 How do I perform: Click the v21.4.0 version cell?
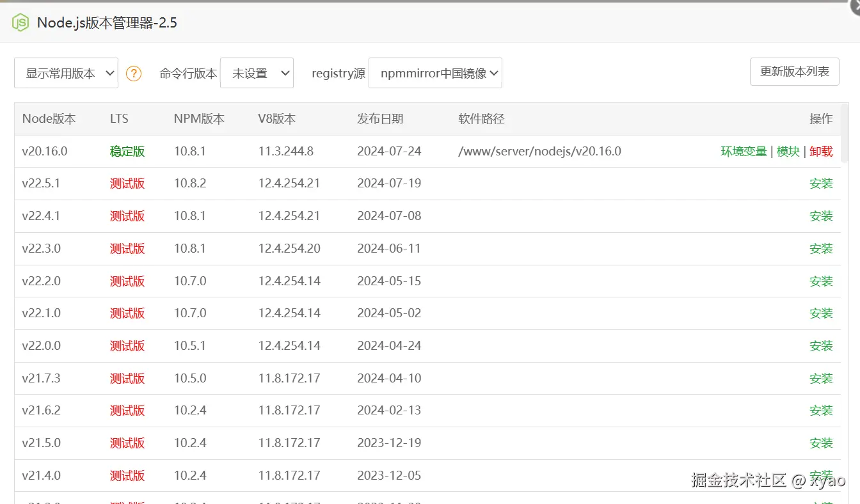[x=41, y=476]
